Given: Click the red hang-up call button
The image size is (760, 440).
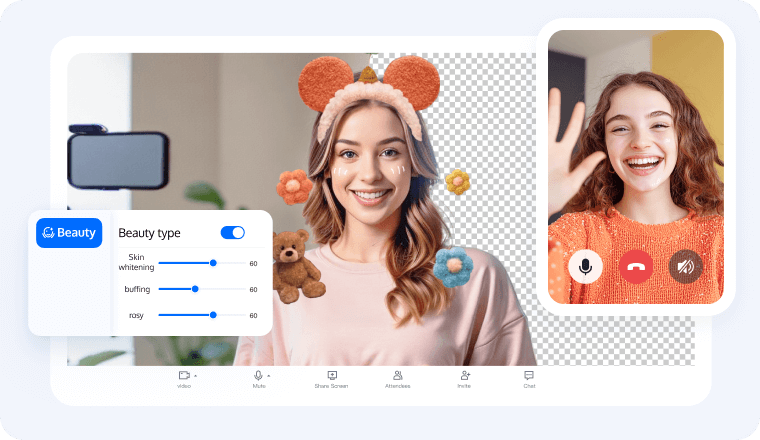Looking at the screenshot, I should pos(636,267).
